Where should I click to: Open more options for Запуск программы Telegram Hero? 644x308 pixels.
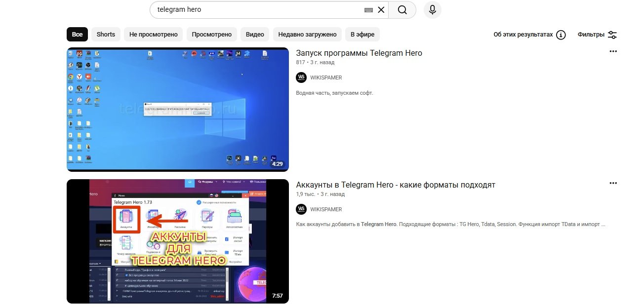pyautogui.click(x=613, y=51)
